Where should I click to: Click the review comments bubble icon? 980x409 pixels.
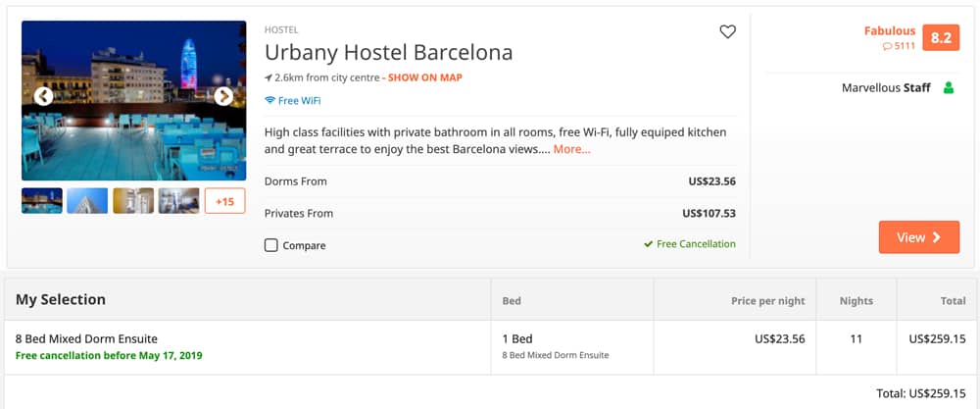(x=888, y=46)
